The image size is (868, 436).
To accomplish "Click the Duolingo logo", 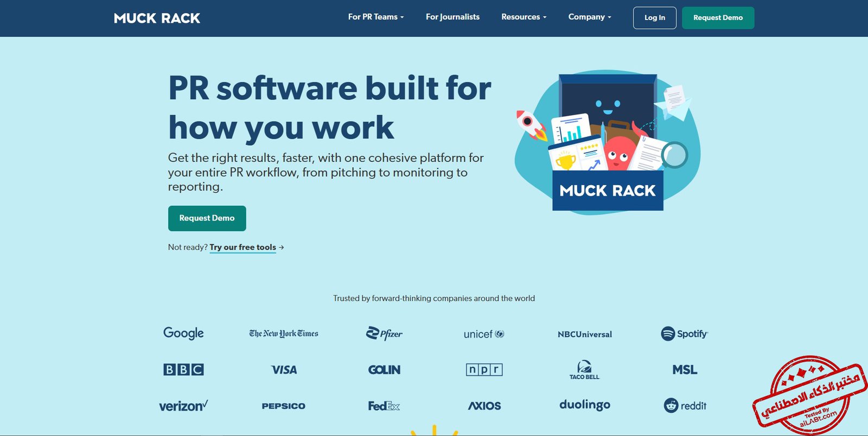I will tap(584, 405).
